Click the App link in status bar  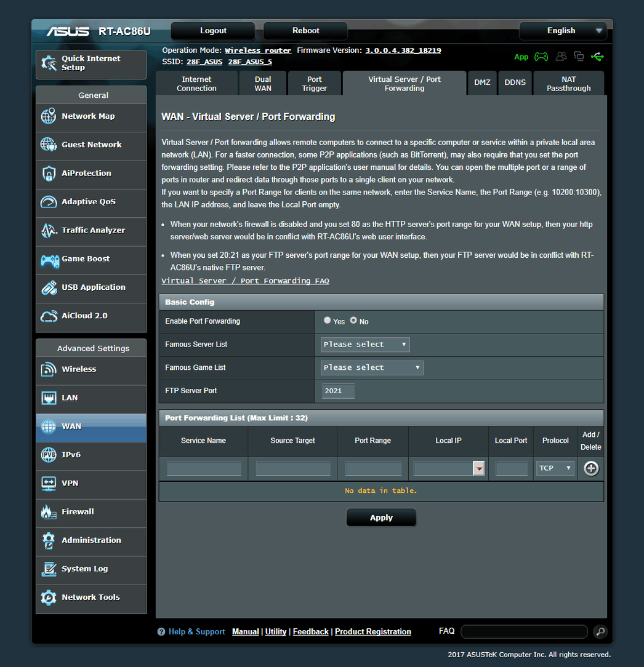click(521, 57)
